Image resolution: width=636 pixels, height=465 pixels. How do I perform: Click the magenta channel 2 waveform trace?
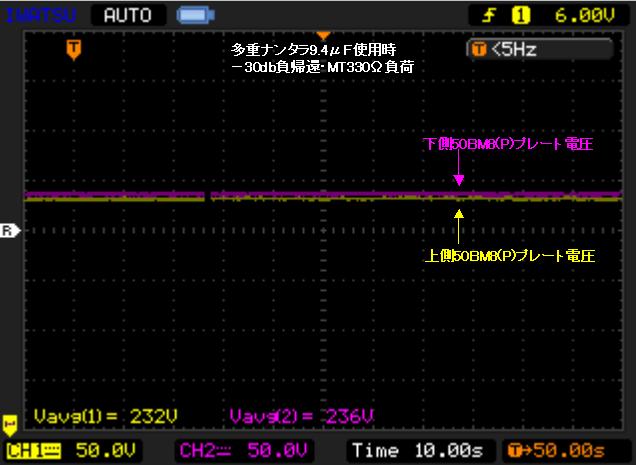point(300,194)
